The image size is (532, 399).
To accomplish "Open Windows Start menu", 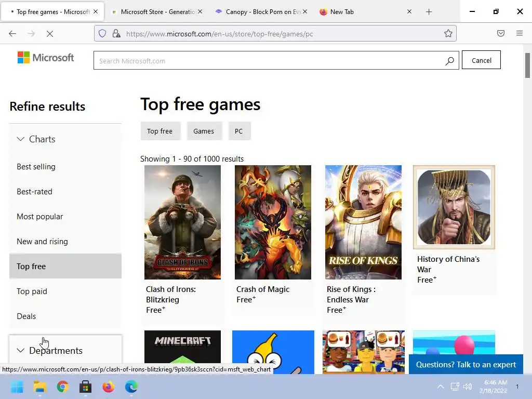I will pos(17,387).
